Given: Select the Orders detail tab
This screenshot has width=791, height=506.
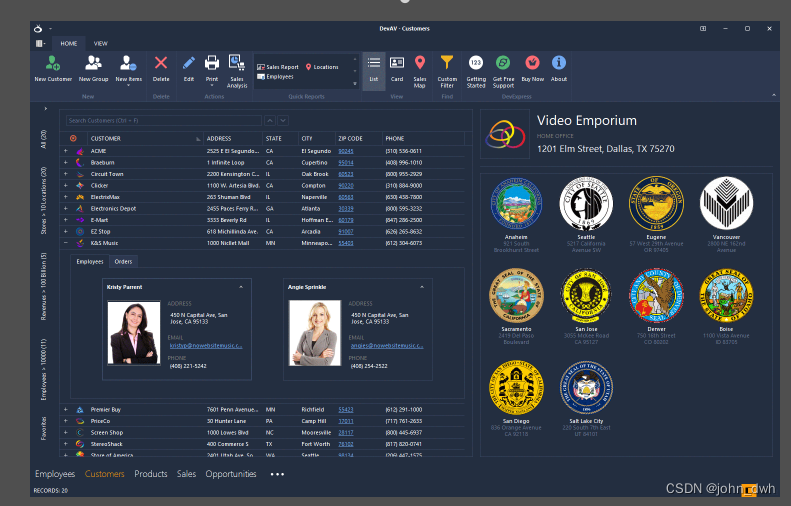Looking at the screenshot, I should coord(123,261).
